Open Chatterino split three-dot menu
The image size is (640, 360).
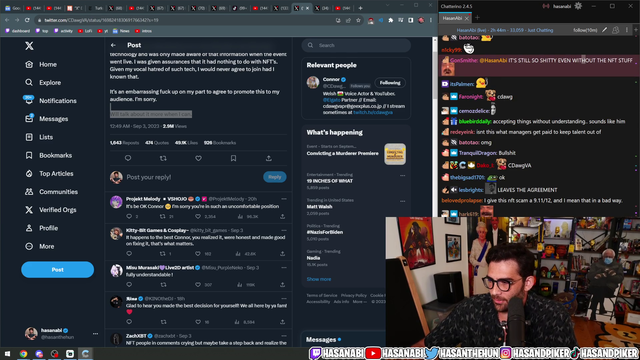click(x=627, y=30)
